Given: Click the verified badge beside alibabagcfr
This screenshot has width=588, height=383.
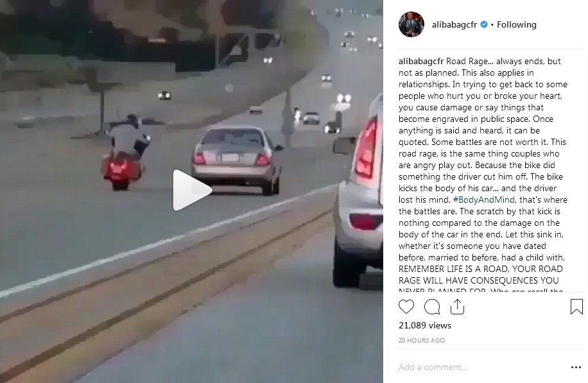Looking at the screenshot, I should 484,25.
